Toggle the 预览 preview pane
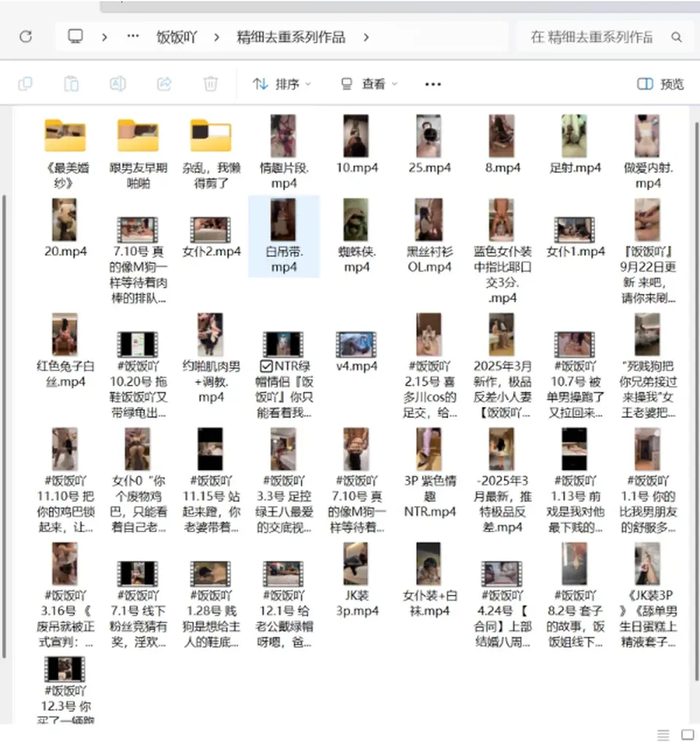This screenshot has width=700, height=742. click(x=660, y=84)
